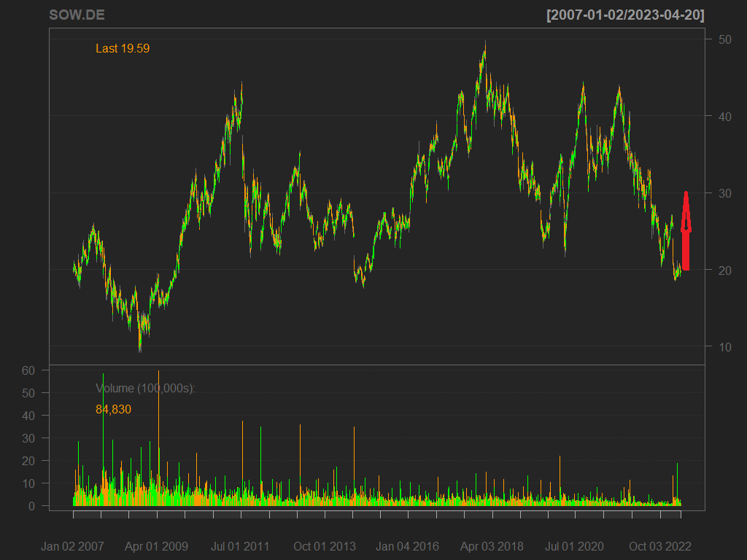Click the Volume (100,000s) label
The width and height of the screenshot is (747, 560).
point(145,389)
